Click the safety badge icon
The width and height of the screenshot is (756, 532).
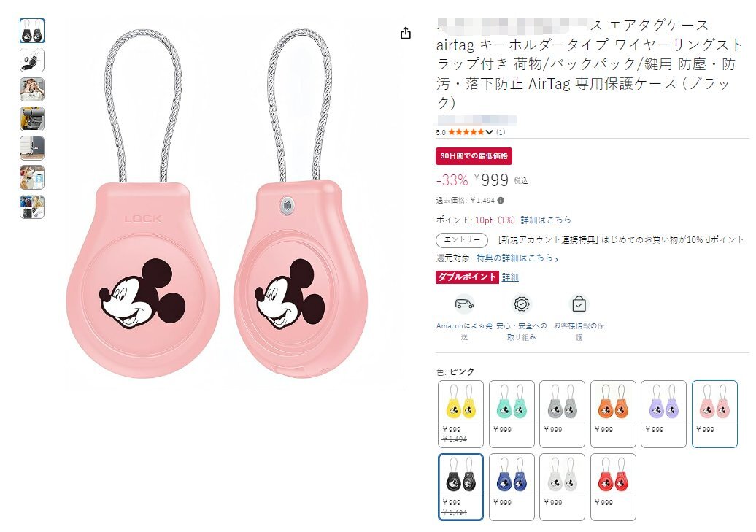522,304
